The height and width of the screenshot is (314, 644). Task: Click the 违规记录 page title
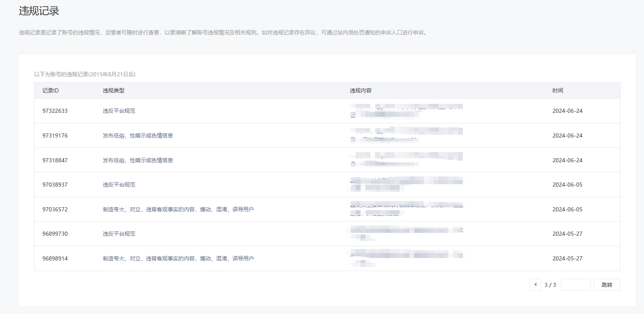[39, 11]
